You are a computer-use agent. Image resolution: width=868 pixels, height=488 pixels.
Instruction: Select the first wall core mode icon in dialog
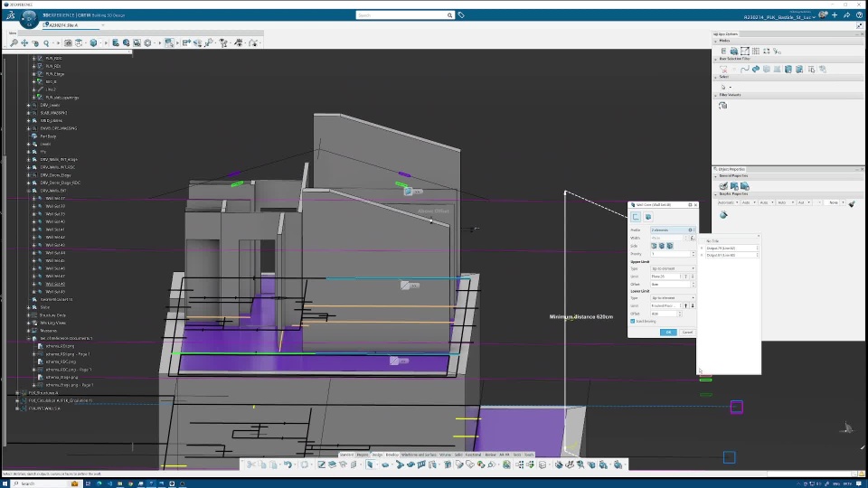(x=636, y=217)
